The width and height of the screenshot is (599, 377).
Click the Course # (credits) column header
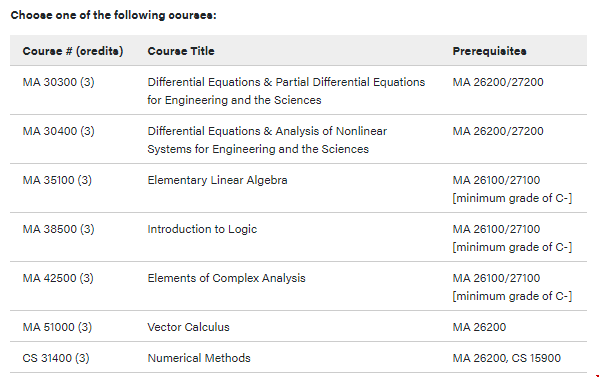pos(73,51)
